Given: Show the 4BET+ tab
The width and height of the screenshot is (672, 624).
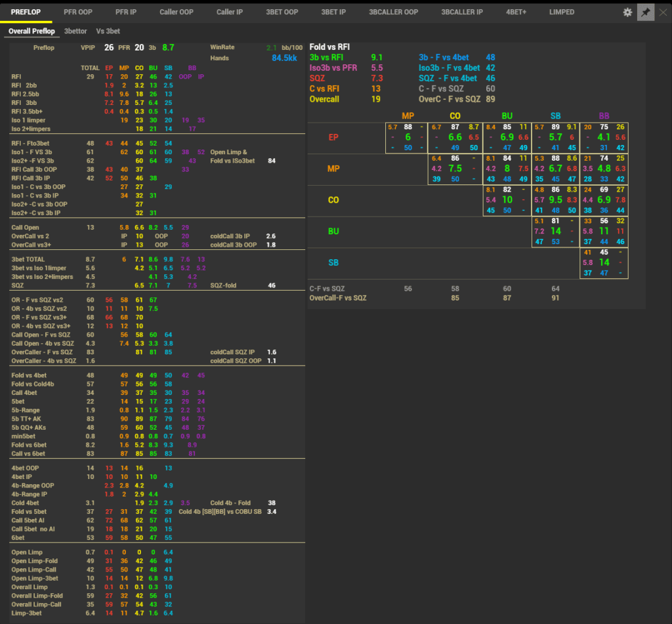Looking at the screenshot, I should (516, 12).
